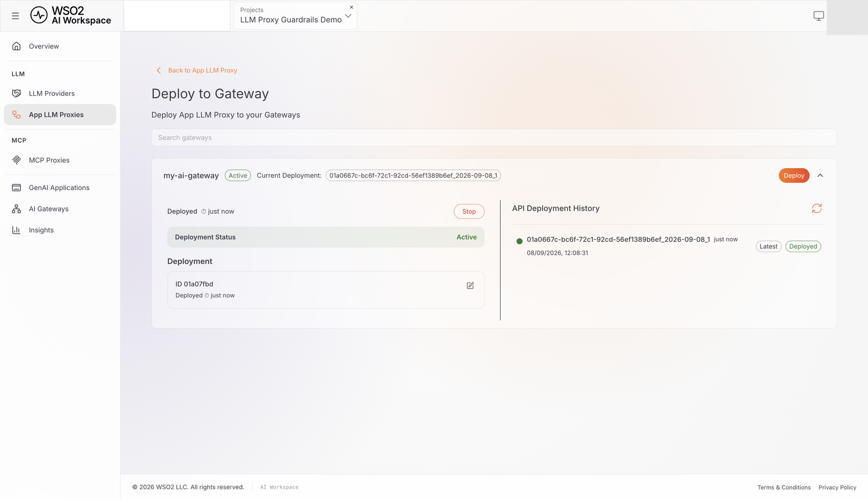The width and height of the screenshot is (868, 500).
Task: Click the ID 01a07fbd text
Action: point(194,284)
